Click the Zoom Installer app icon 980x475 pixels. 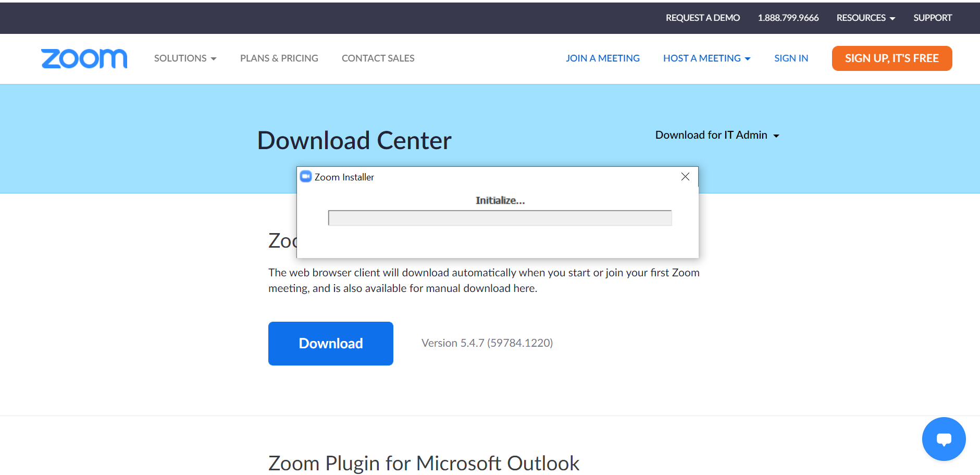point(306,177)
